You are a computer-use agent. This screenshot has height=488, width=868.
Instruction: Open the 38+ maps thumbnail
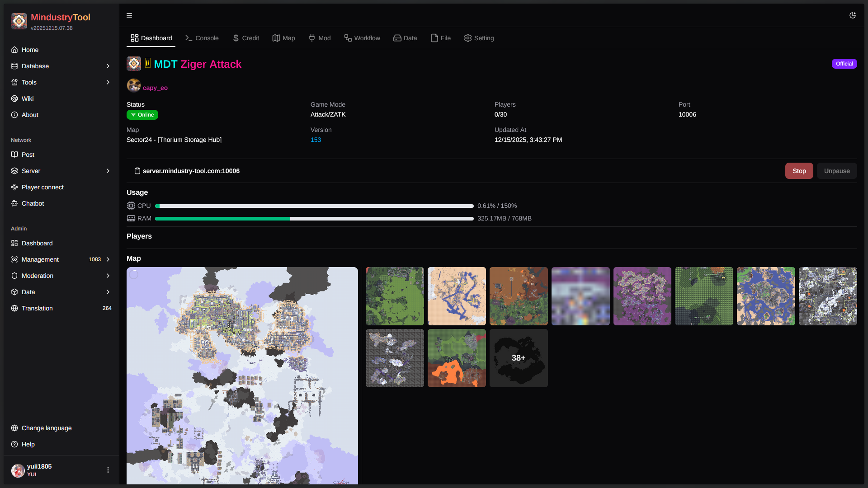point(518,358)
